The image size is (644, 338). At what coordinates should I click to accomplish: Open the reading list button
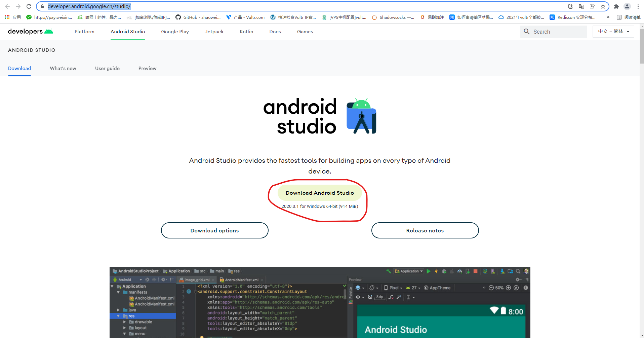click(629, 17)
